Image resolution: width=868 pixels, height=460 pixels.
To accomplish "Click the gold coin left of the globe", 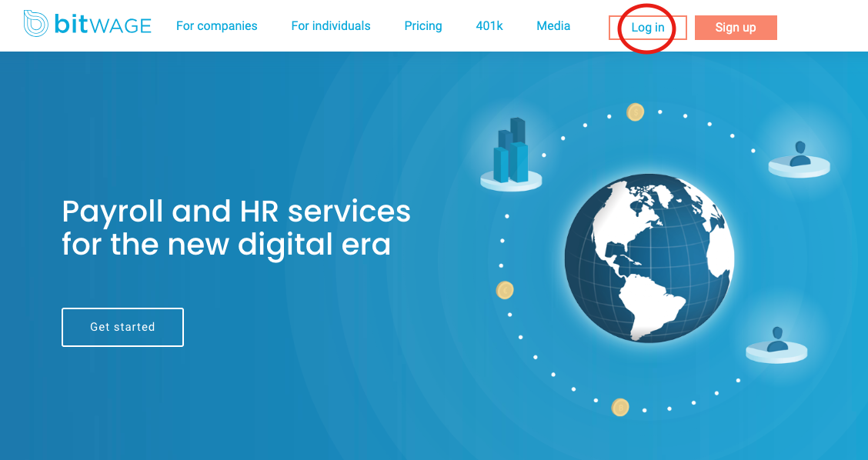I will point(505,290).
